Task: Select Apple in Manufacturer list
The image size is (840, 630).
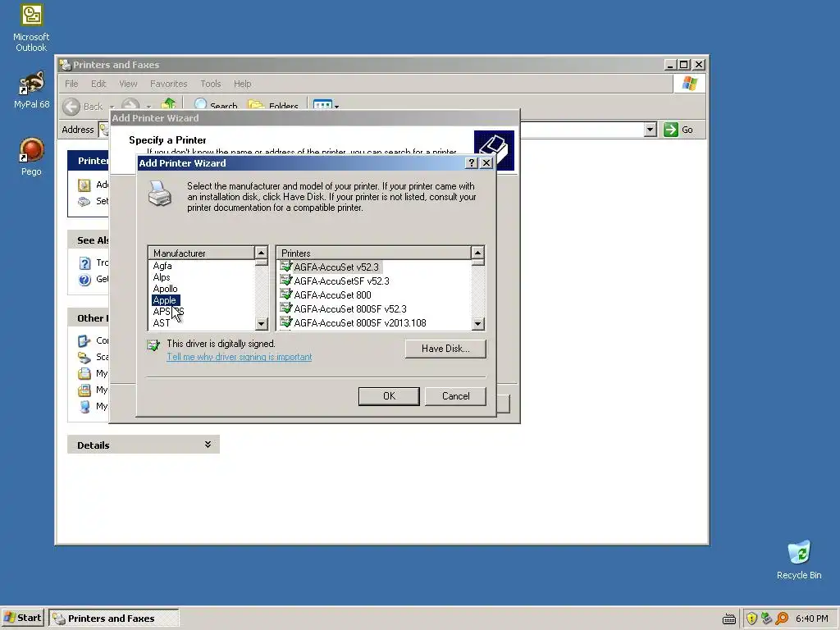Action: click(x=166, y=300)
